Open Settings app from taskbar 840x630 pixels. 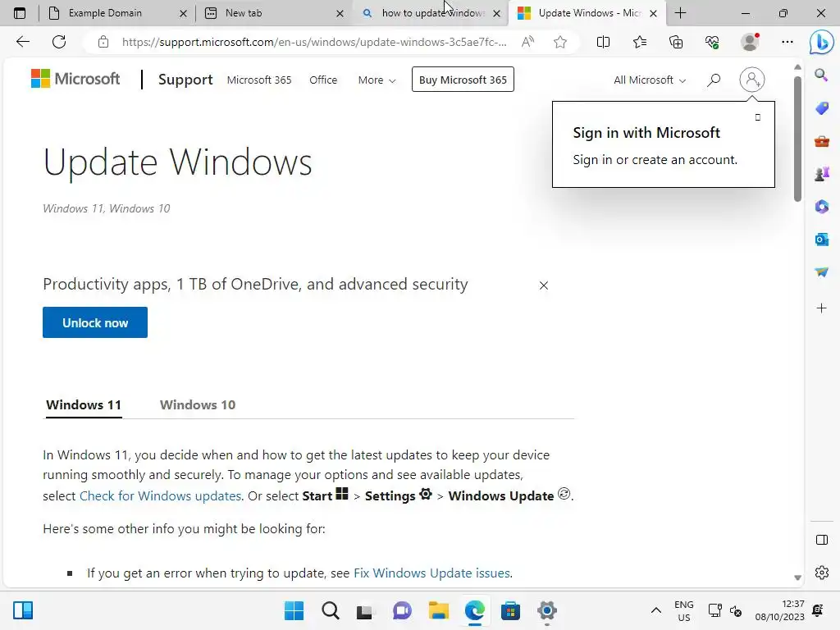[x=547, y=610]
